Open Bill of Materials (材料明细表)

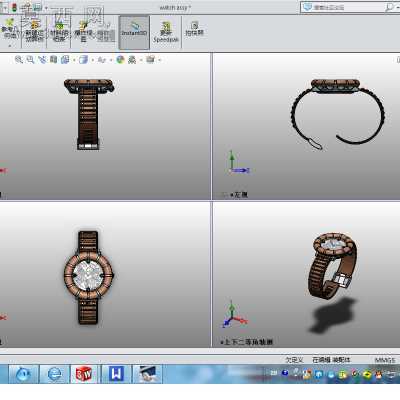[x=59, y=31]
